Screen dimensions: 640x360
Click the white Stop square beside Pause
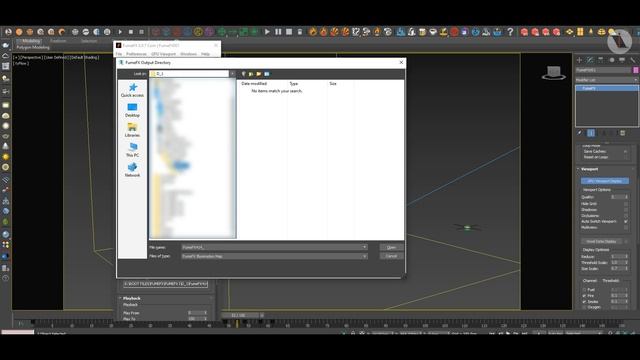point(289,31)
